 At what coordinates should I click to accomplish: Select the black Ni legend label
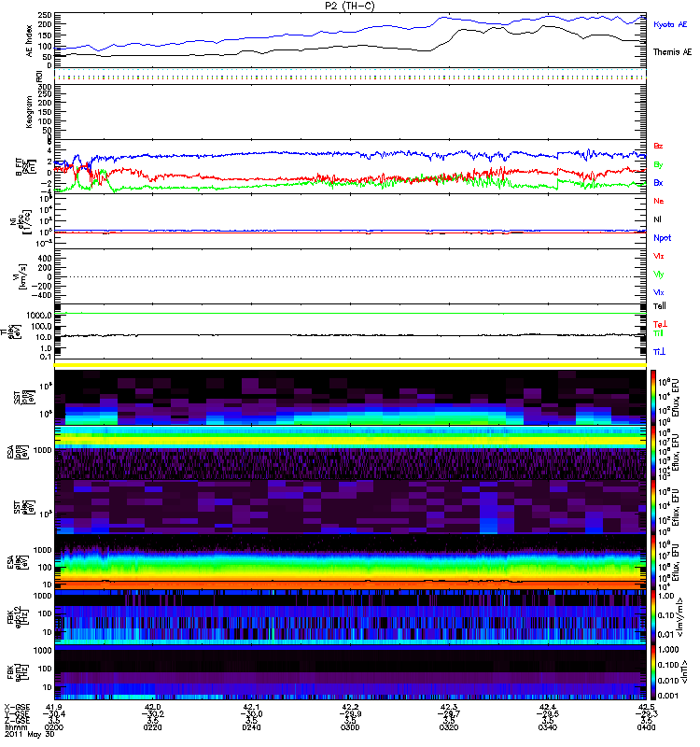coord(657,219)
